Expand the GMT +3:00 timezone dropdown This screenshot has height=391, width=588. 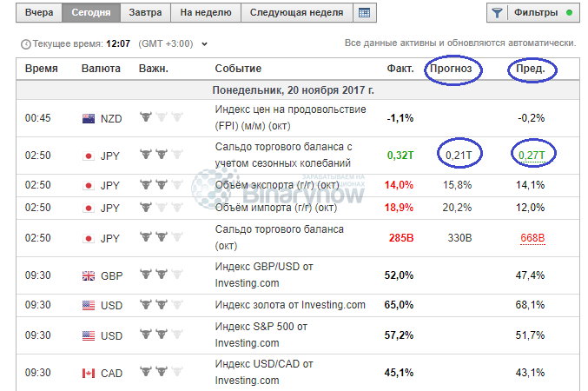[x=204, y=44]
